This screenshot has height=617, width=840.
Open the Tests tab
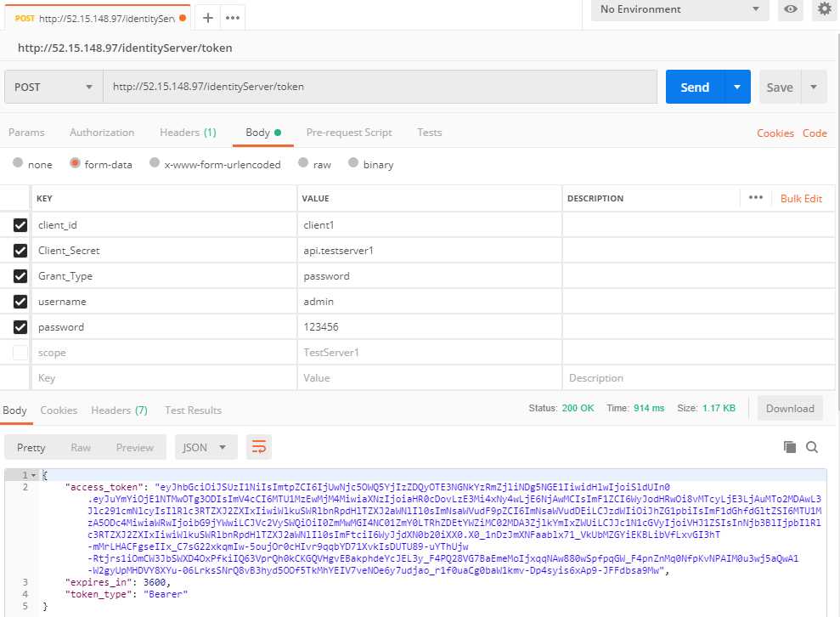(x=430, y=133)
